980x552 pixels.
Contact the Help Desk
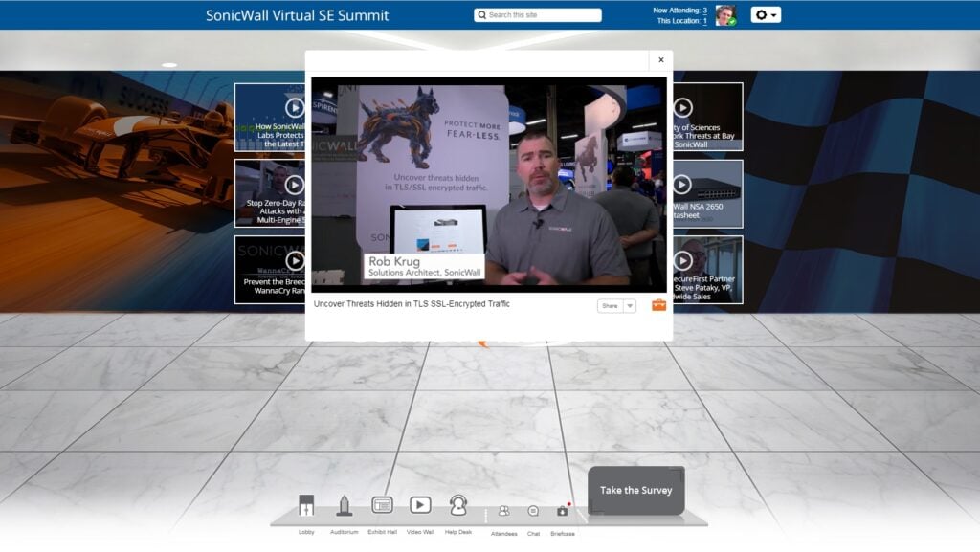[x=458, y=505]
